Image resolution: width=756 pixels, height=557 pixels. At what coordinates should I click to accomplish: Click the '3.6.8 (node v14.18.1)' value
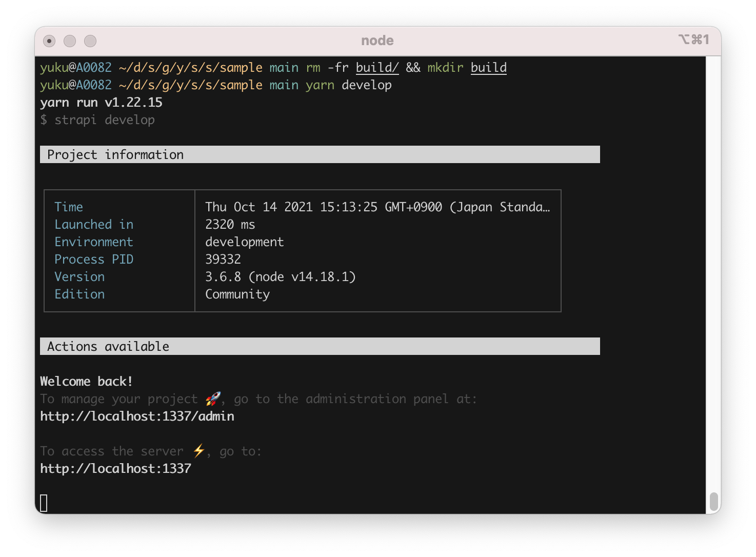coord(281,277)
